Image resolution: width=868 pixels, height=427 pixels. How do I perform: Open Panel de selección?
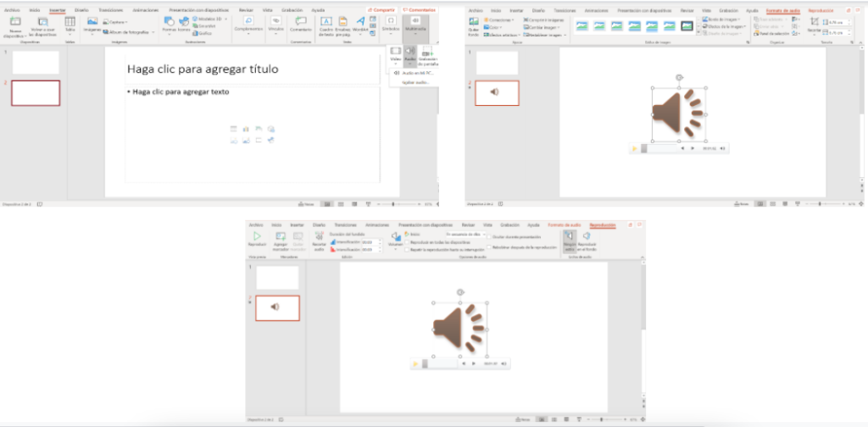tap(771, 34)
